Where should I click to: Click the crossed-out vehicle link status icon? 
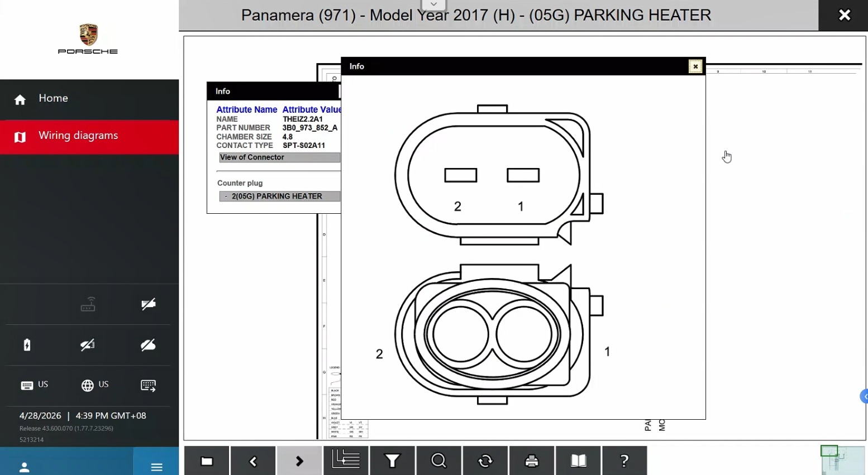click(88, 345)
